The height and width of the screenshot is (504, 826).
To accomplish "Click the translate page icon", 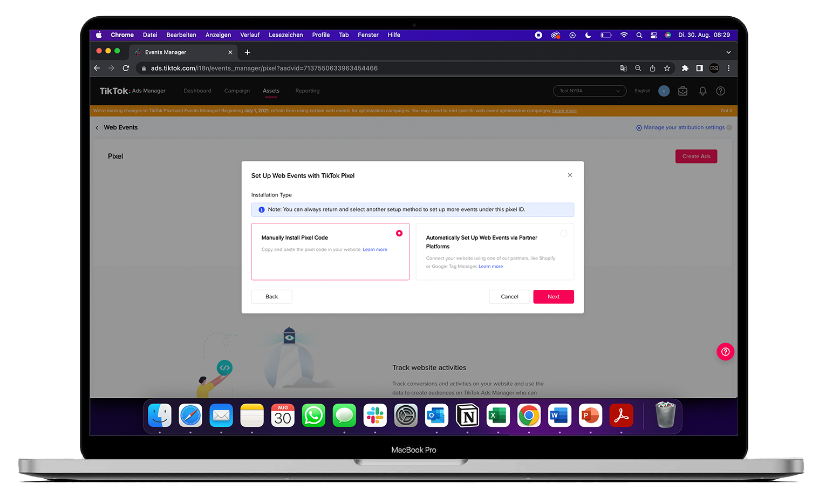I will pyautogui.click(x=624, y=68).
